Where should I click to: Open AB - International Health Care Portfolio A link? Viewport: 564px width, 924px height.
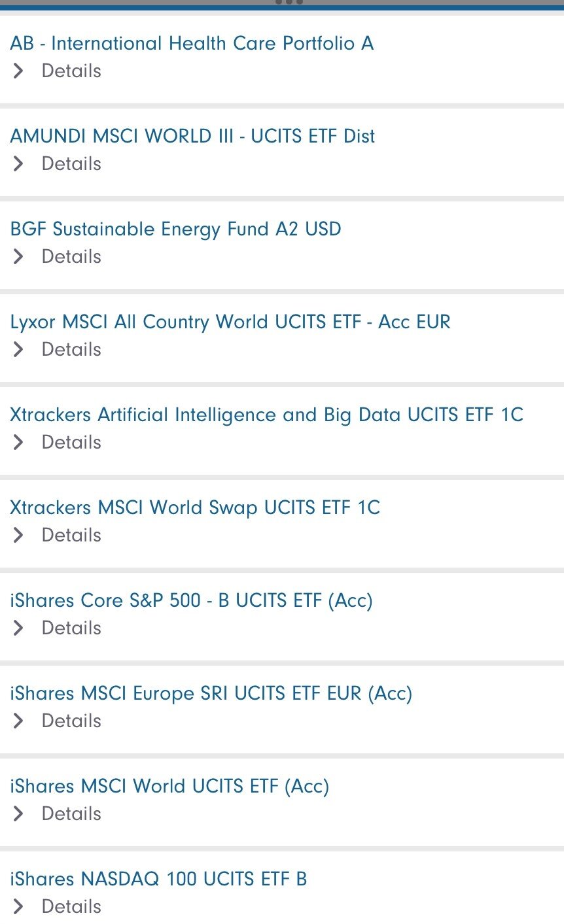[192, 44]
